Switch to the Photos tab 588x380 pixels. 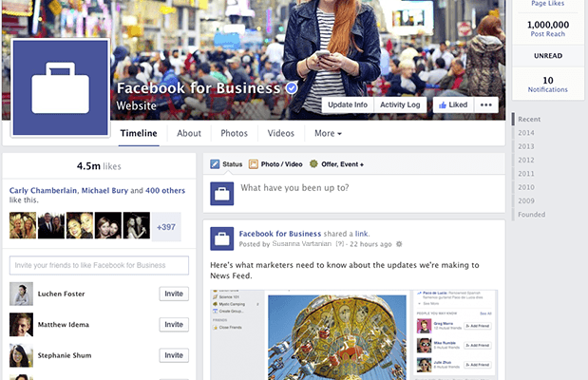(234, 133)
